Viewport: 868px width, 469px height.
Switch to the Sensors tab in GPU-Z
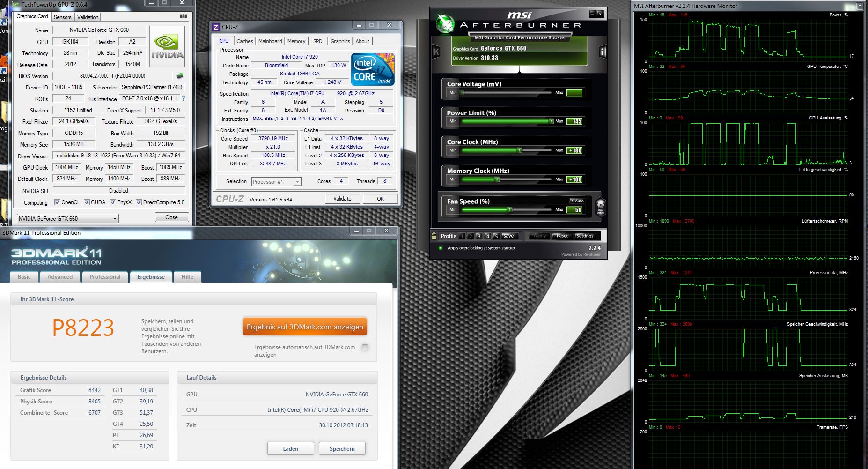pos(62,17)
